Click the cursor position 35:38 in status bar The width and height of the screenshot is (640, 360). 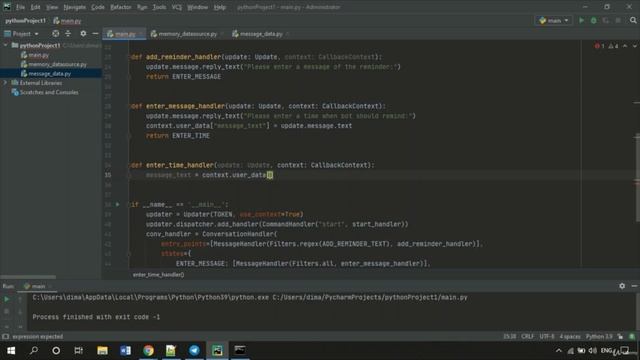pyautogui.click(x=509, y=337)
